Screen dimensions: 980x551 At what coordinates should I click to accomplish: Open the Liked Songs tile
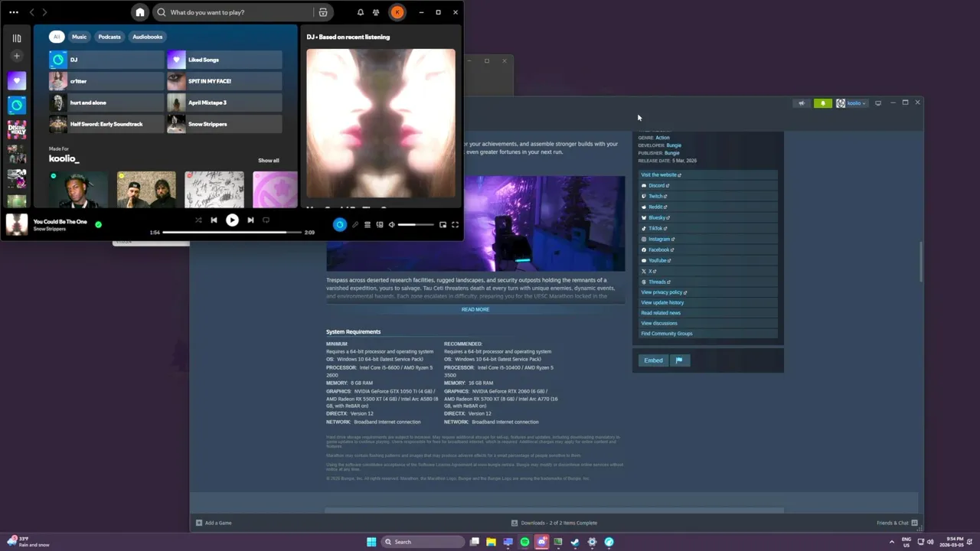click(x=224, y=60)
